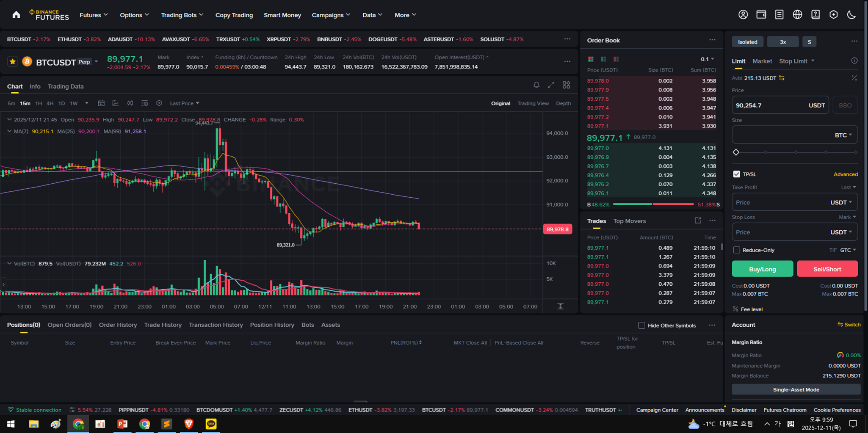
Task: Change size unit BTC dropdown
Action: pyautogui.click(x=843, y=135)
